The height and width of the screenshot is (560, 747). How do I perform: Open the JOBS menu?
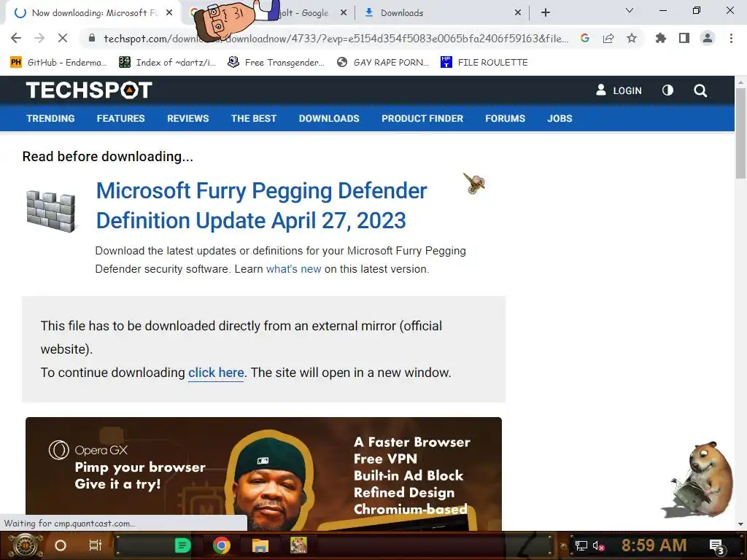click(x=560, y=119)
